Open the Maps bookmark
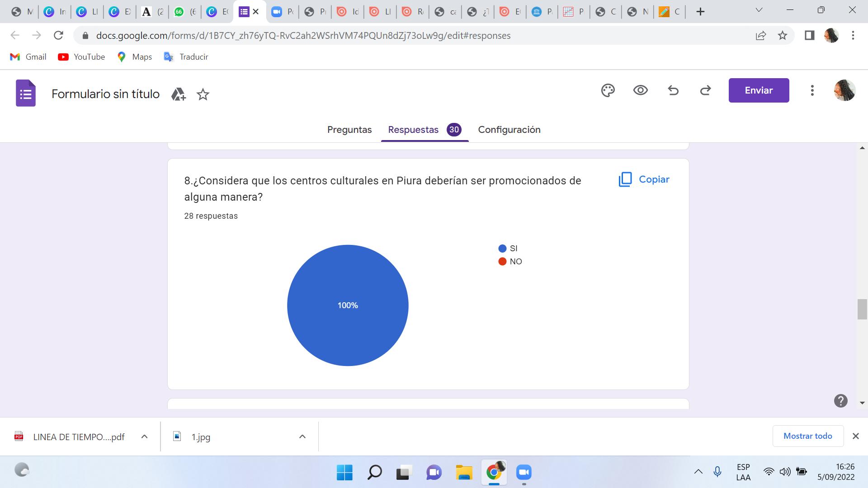The image size is (868, 488). click(x=135, y=57)
